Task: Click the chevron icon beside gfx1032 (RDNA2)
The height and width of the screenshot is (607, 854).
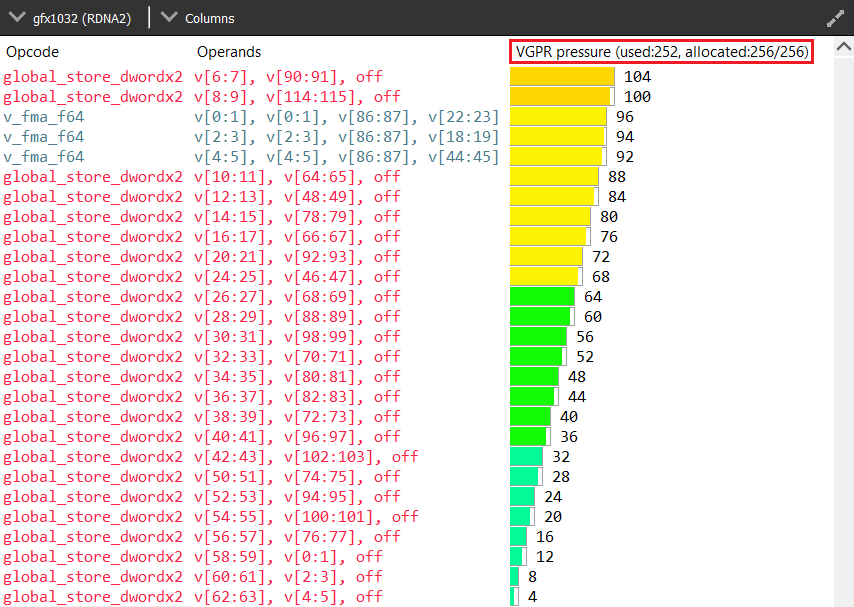Action: [x=15, y=17]
